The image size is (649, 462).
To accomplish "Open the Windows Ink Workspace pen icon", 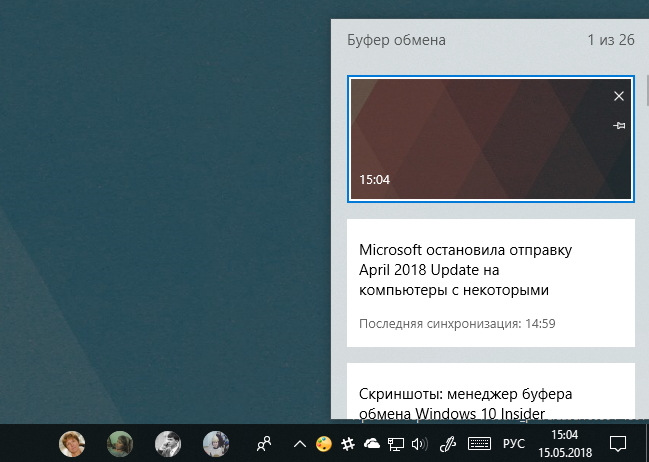I will 447,444.
